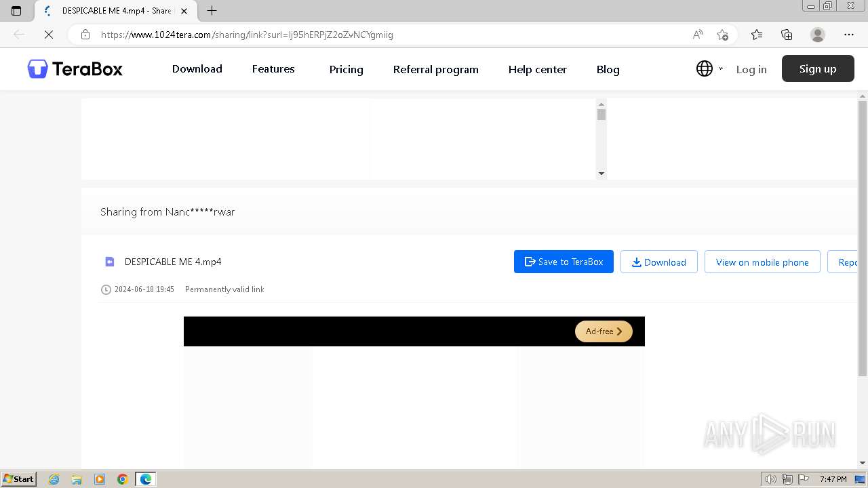The width and height of the screenshot is (868, 488).
Task: Switch to Microsoft Edge taskbar button
Action: pos(146,479)
